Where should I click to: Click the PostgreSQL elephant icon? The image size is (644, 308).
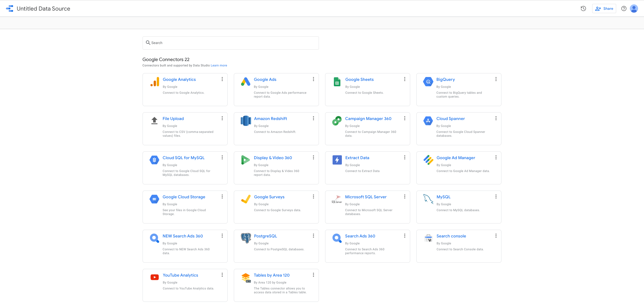tap(246, 238)
